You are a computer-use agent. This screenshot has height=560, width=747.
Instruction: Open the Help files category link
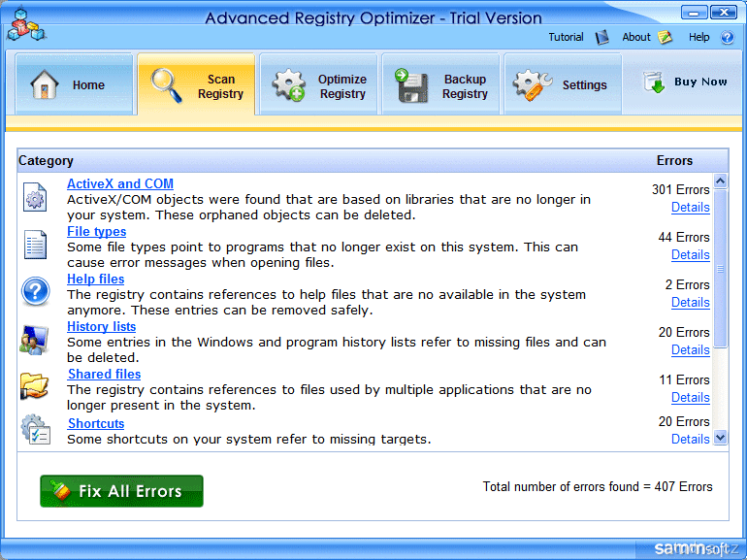pos(96,279)
